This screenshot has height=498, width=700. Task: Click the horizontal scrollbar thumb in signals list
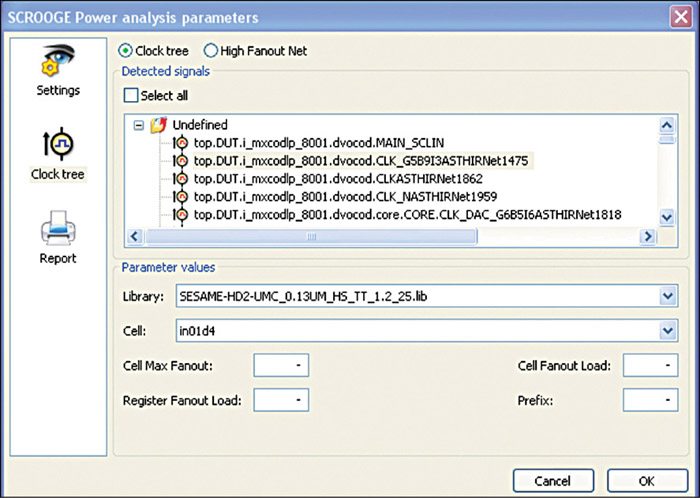pyautogui.click(x=311, y=237)
